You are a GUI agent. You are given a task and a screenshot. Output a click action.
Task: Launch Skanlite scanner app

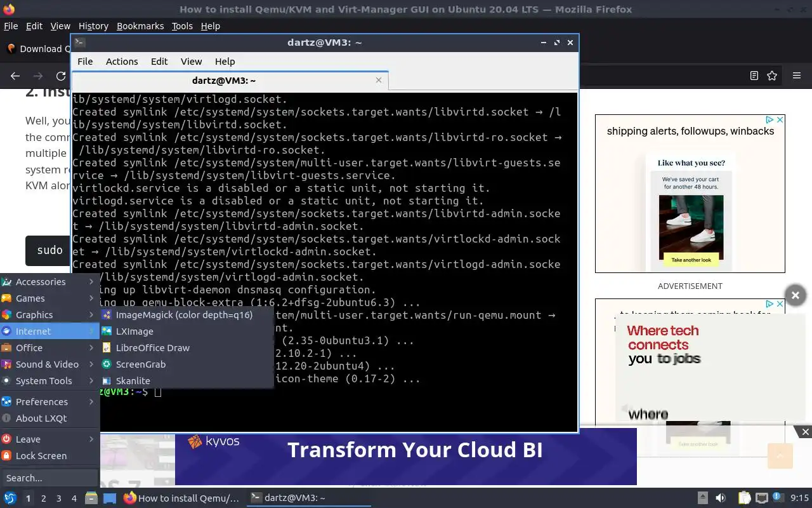187,380
